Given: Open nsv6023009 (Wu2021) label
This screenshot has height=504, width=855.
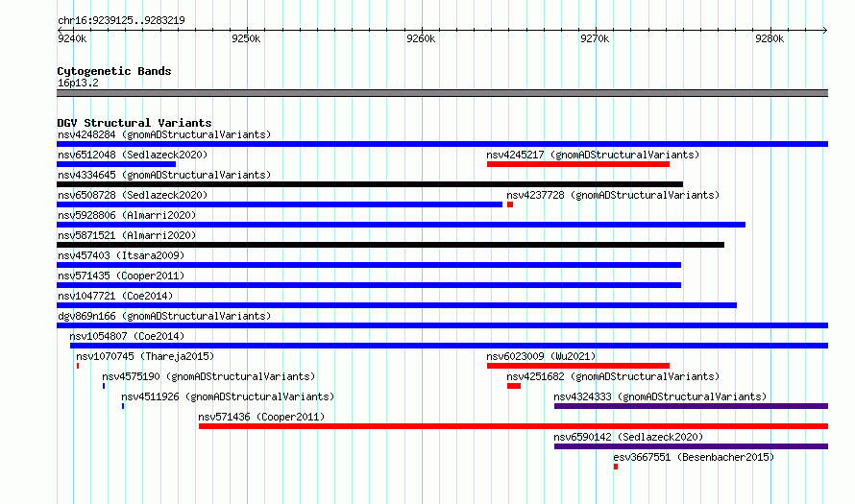Looking at the screenshot, I should point(541,356).
